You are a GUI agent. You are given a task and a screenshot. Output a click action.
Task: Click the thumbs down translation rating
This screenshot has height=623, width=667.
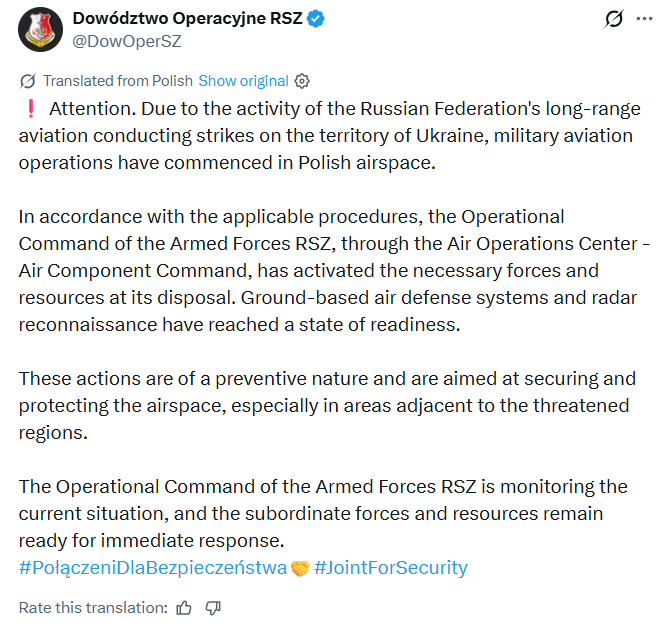(x=213, y=608)
